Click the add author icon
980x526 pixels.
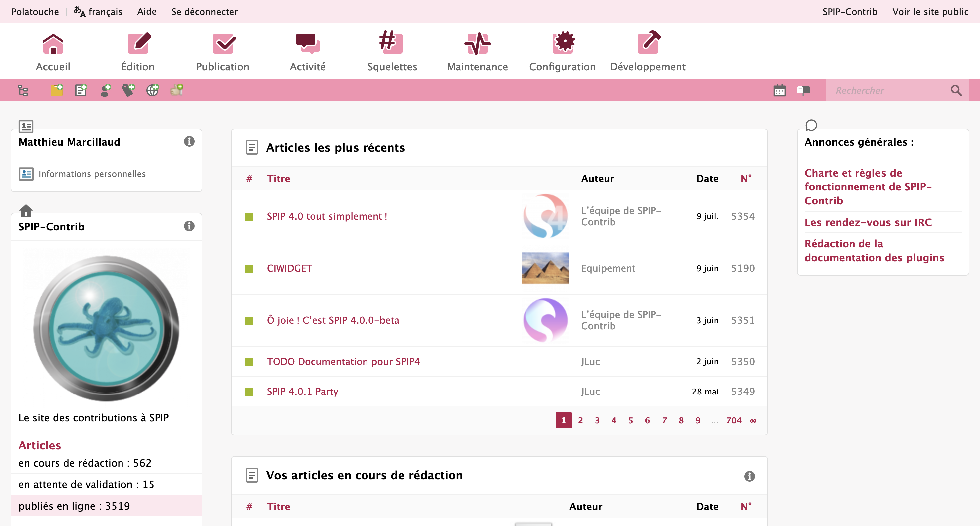106,90
